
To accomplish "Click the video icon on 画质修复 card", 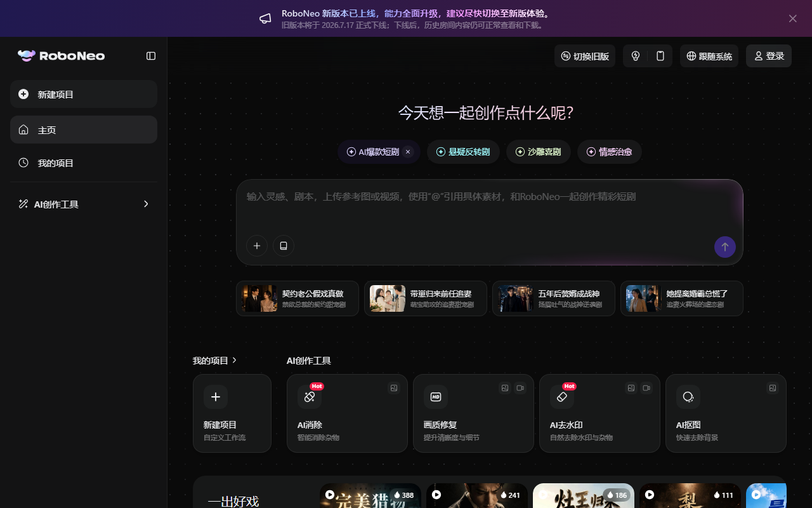I will [520, 388].
